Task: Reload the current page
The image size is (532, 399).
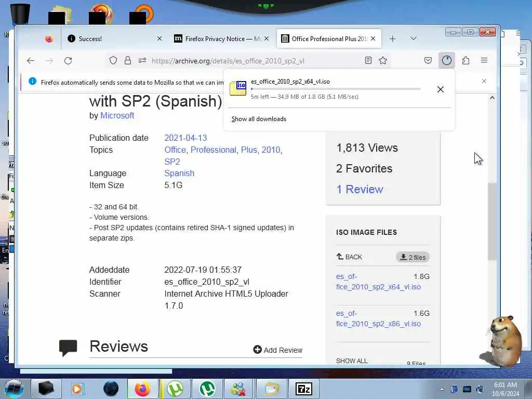Action: coord(68,61)
